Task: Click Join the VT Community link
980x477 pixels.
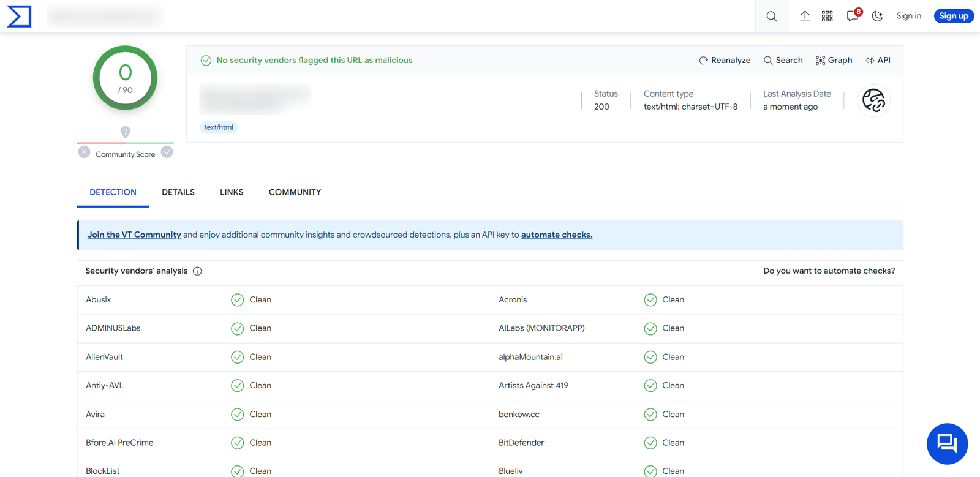Action: [134, 235]
